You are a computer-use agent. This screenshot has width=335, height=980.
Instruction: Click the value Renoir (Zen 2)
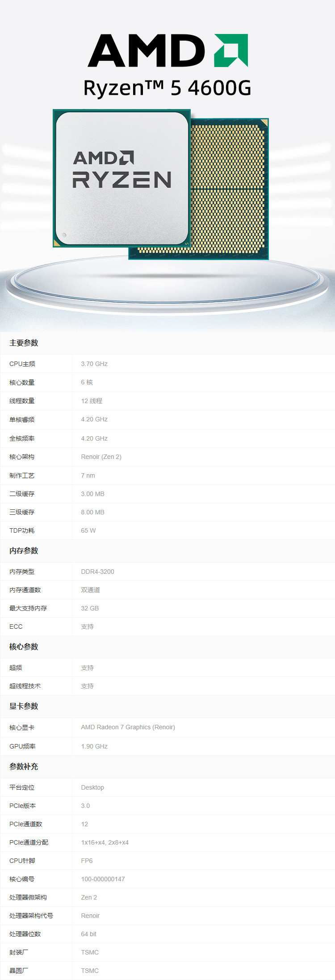tap(101, 457)
